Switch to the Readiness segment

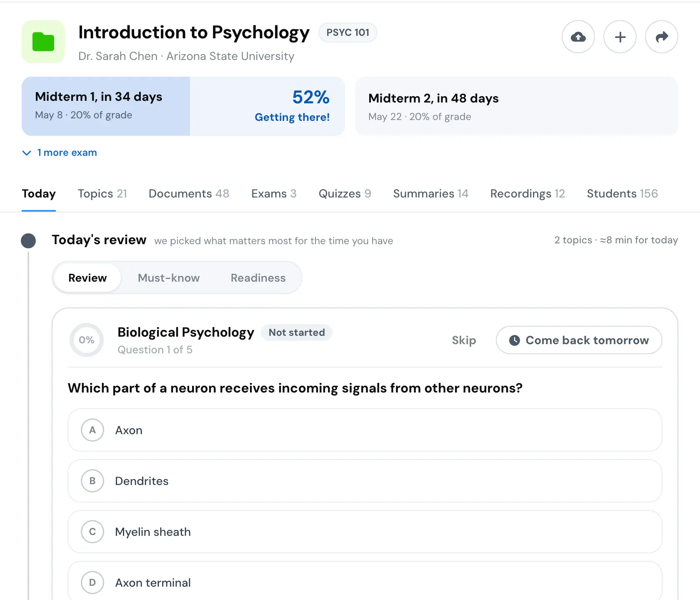(258, 278)
